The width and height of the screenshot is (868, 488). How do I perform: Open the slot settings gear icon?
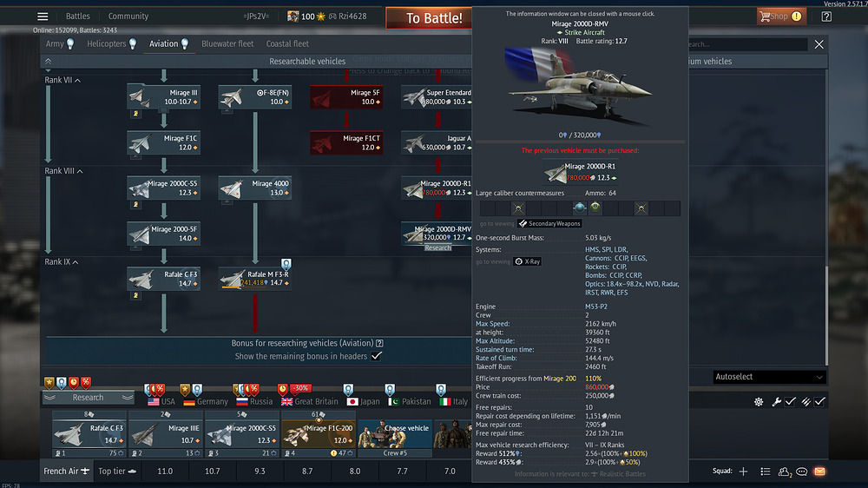click(759, 401)
